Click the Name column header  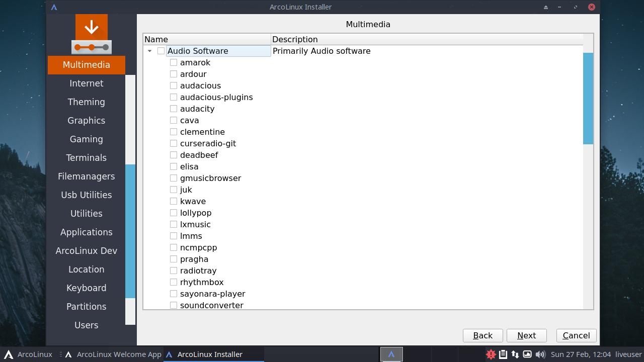coord(207,39)
